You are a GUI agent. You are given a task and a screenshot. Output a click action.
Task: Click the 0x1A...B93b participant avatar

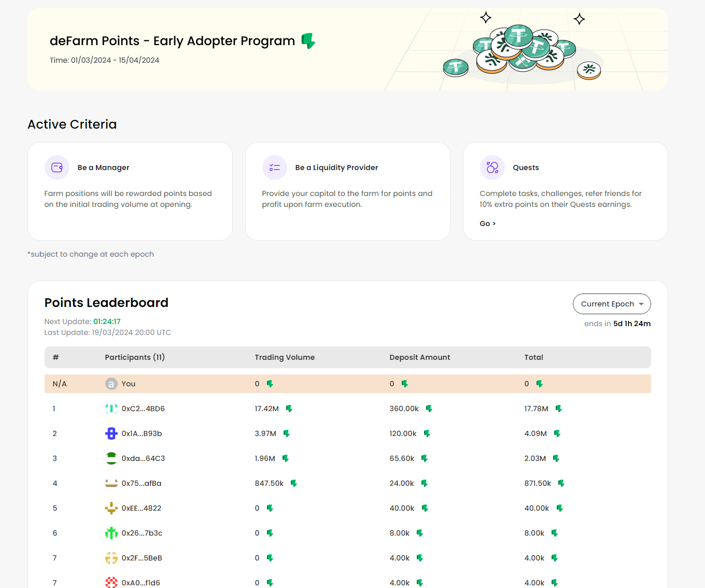tap(111, 433)
